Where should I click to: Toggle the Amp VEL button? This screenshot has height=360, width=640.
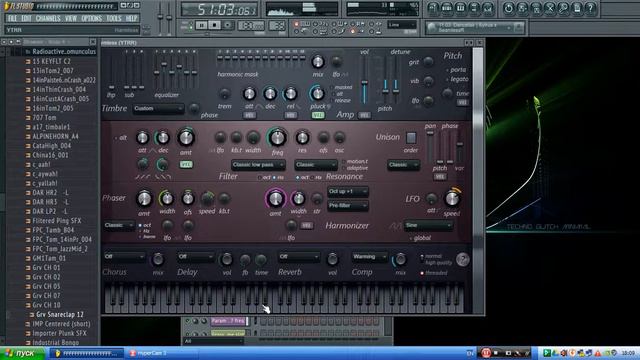pos(364,116)
